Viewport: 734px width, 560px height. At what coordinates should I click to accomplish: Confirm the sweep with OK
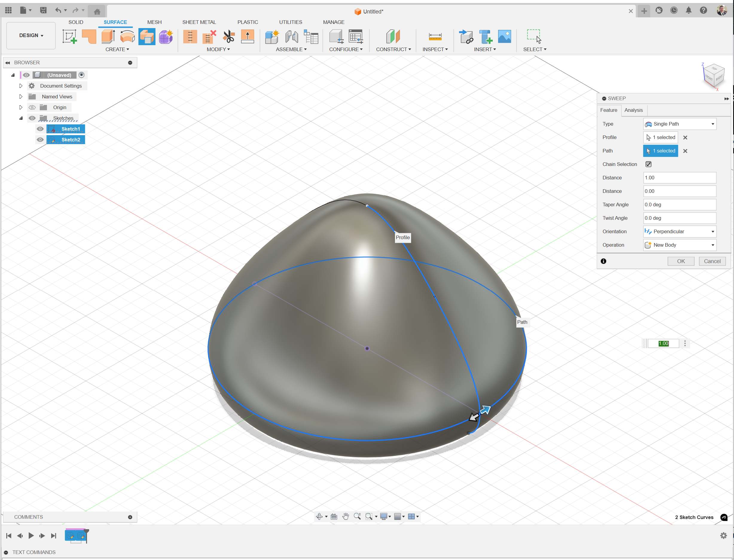pos(681,261)
